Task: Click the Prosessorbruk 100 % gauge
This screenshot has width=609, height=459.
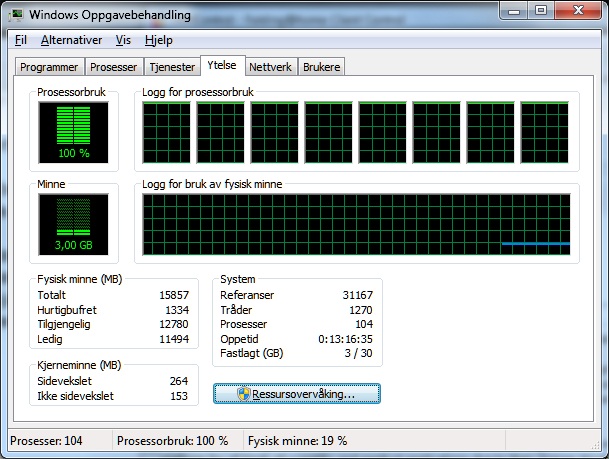Action: [x=73, y=132]
